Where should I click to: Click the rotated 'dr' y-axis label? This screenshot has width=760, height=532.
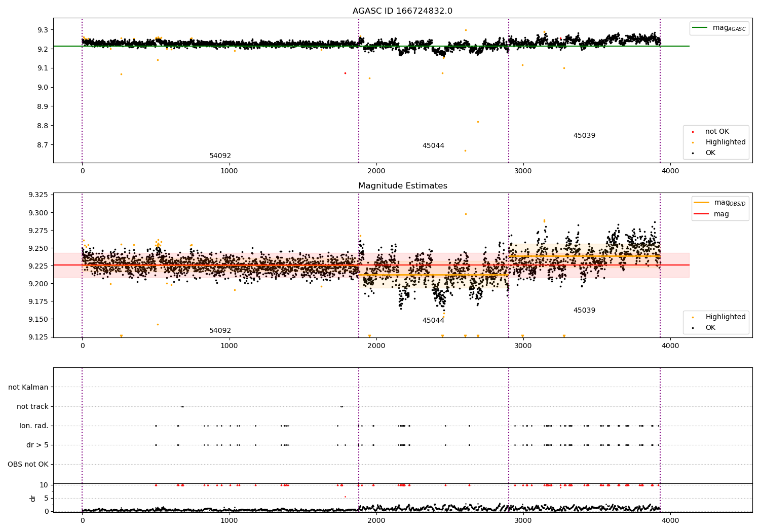[x=33, y=498]
